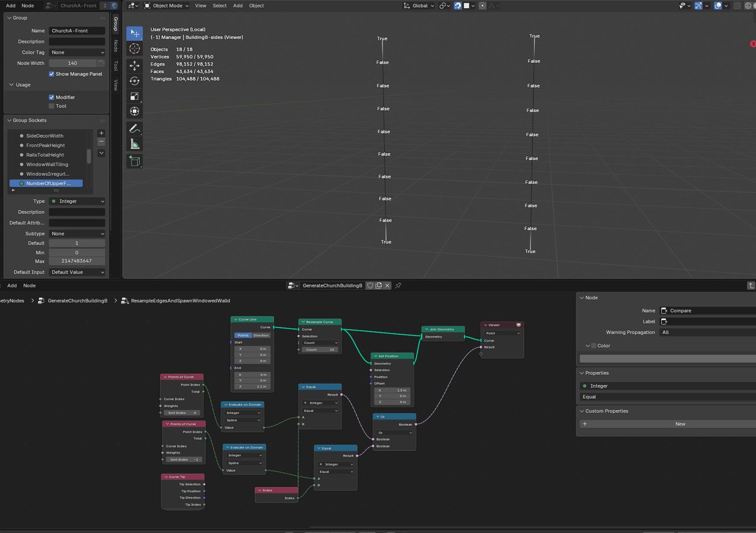Click the viewport editor type icon
The height and width of the screenshot is (533, 756).
coord(132,6)
